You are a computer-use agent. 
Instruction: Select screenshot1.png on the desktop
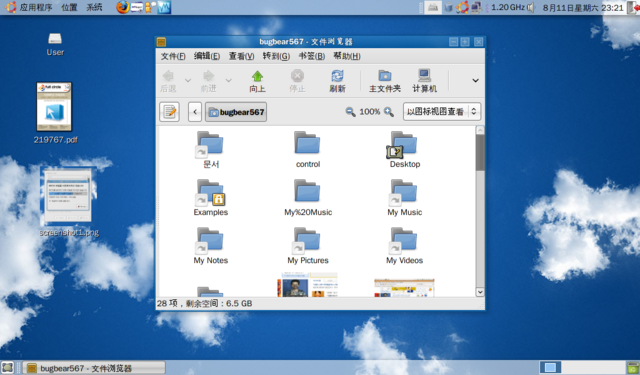coord(69,202)
